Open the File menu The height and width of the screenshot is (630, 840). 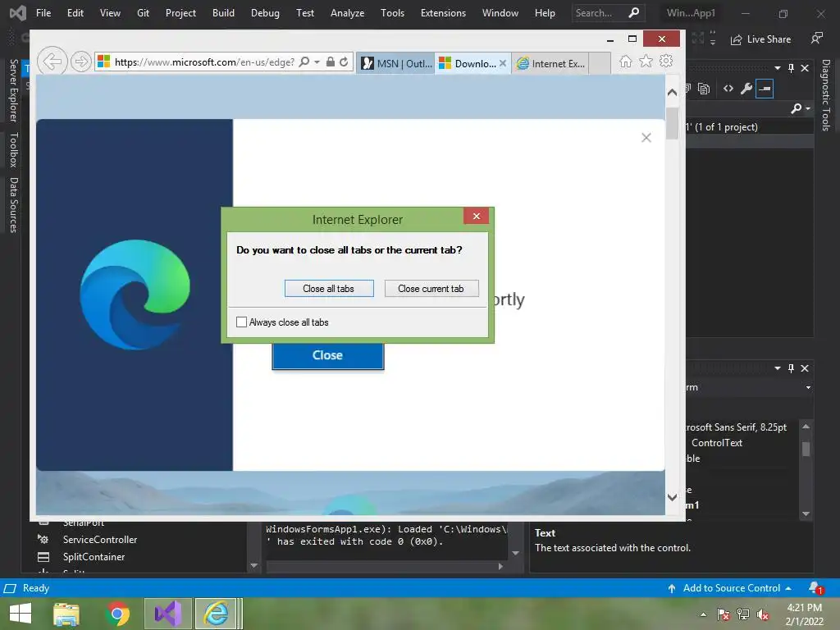click(43, 13)
